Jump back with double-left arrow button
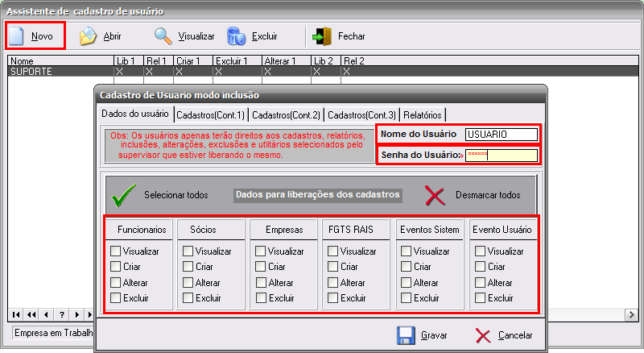Screen dimensions: 644x353 click(31, 315)
